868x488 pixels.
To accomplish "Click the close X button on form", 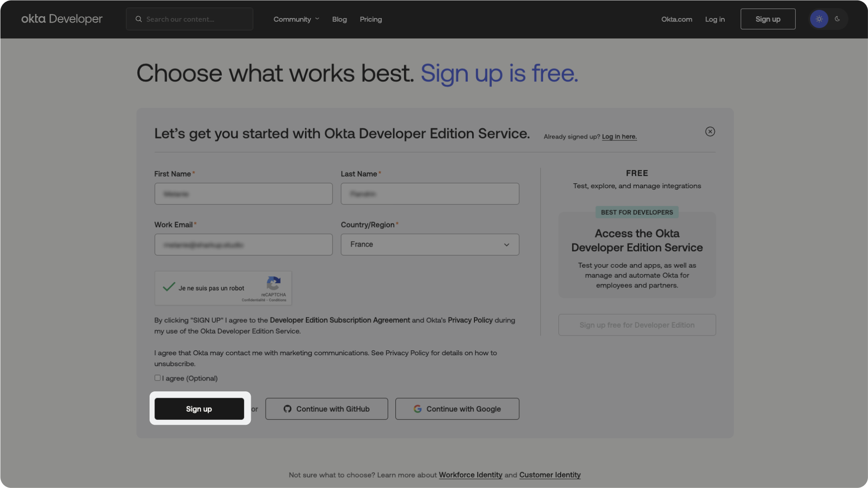I will point(710,132).
